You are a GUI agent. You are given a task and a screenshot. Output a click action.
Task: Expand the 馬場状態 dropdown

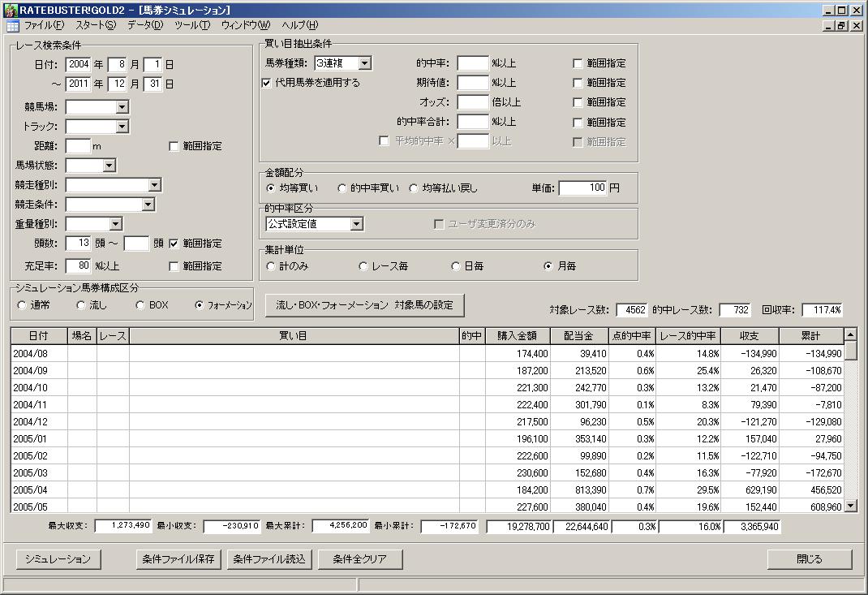coord(109,166)
